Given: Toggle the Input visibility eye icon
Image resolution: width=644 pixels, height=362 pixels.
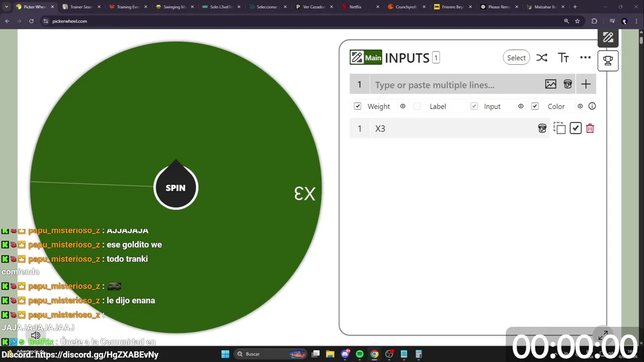Looking at the screenshot, I should (521, 106).
